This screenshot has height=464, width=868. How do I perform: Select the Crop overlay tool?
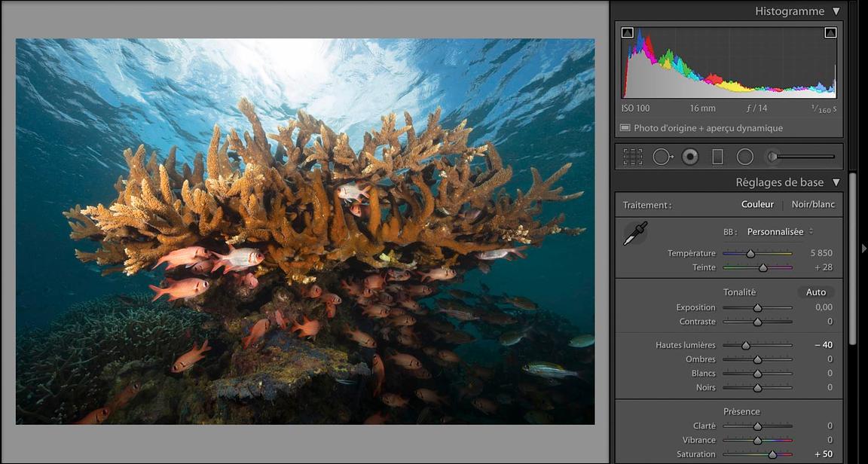pyautogui.click(x=633, y=157)
